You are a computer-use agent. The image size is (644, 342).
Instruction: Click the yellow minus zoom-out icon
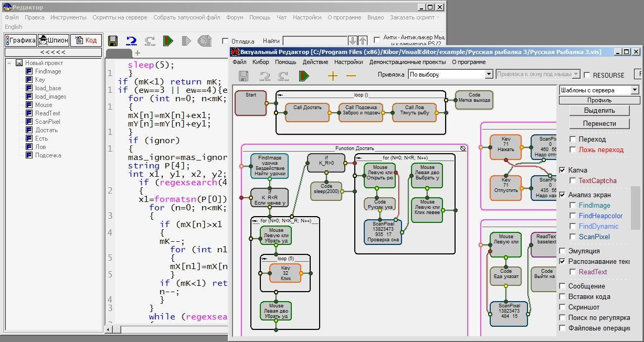[351, 76]
